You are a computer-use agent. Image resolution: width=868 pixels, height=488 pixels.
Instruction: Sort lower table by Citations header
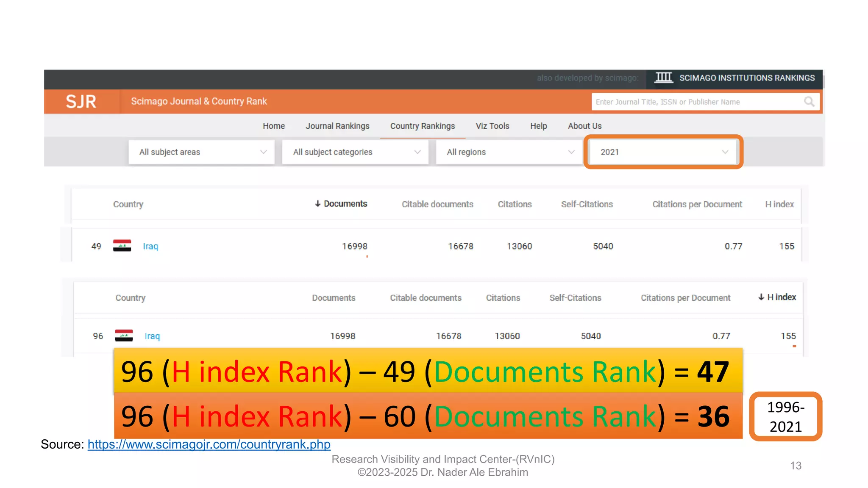503,298
